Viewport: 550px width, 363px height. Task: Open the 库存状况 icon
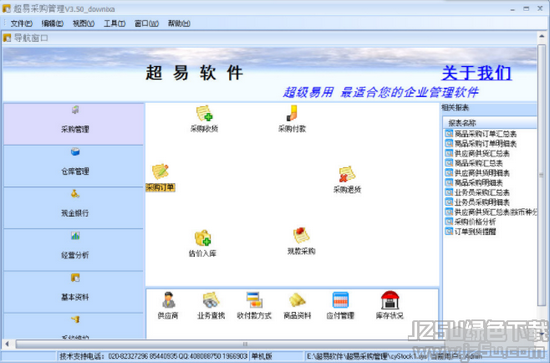[x=390, y=305]
